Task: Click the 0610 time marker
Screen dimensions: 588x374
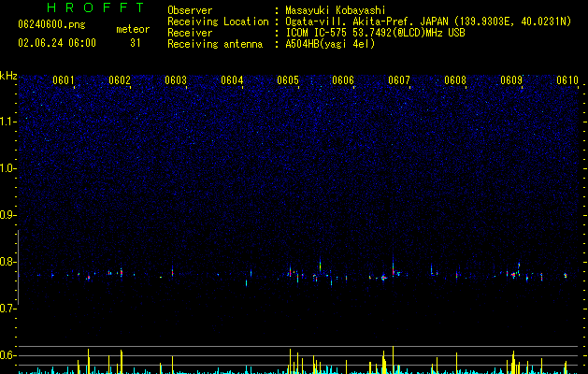Action: pos(567,80)
